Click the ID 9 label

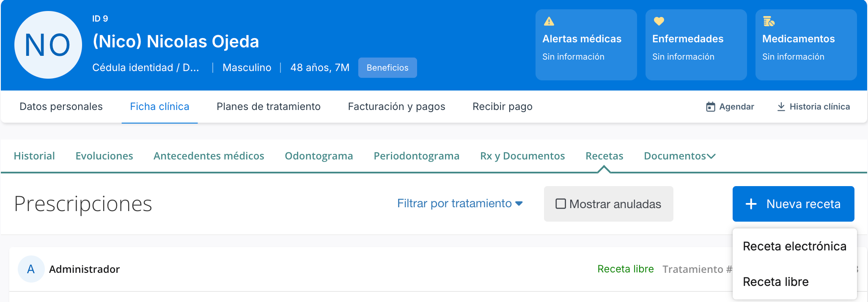(100, 19)
